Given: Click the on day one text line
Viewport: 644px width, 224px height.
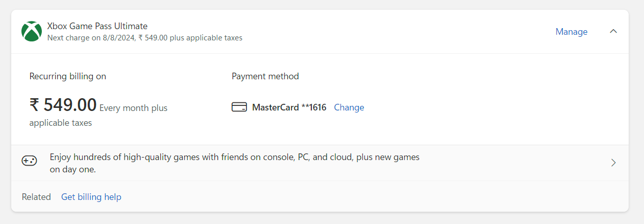Looking at the screenshot, I should pyautogui.click(x=73, y=169).
